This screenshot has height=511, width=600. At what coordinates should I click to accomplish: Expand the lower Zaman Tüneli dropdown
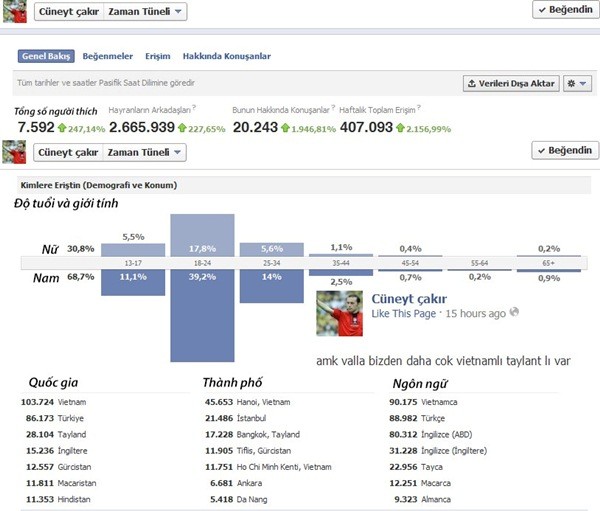click(x=144, y=152)
